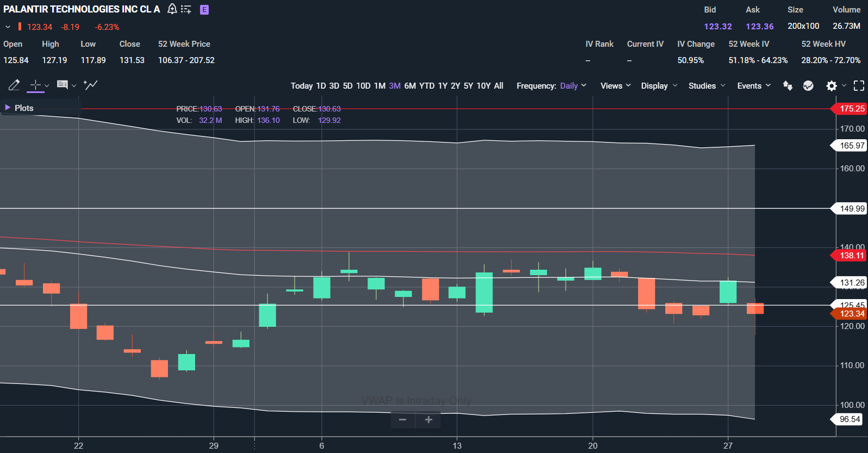Open the Events dropdown menu
868x453 pixels.
pos(754,86)
